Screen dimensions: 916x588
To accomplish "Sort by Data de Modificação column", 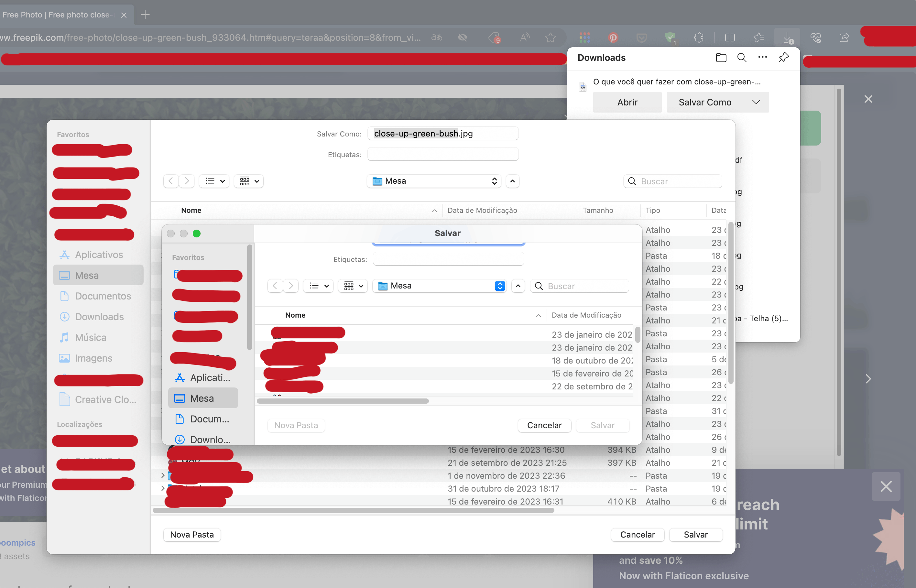I will tap(482, 210).
